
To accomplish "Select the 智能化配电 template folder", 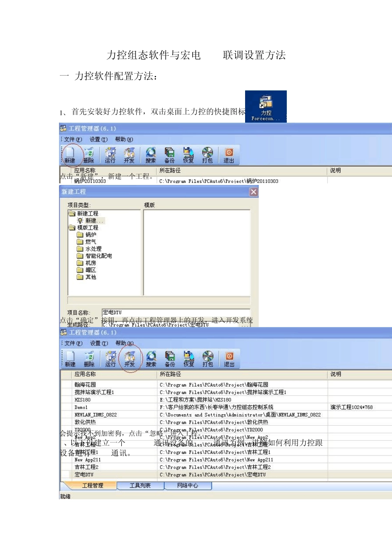I will click(x=94, y=256).
